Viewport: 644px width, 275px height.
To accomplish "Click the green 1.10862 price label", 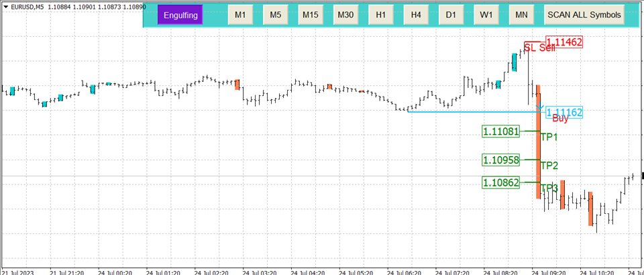I will [500, 182].
